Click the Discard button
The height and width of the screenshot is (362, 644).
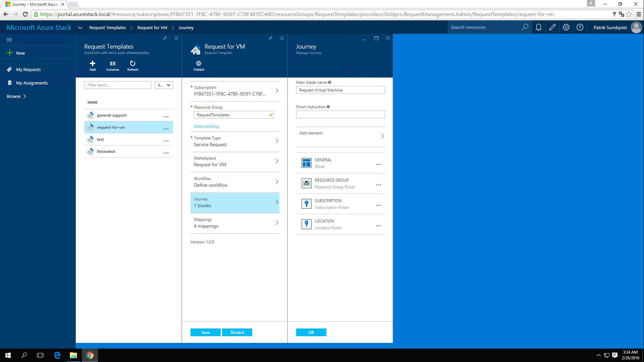pyautogui.click(x=237, y=332)
